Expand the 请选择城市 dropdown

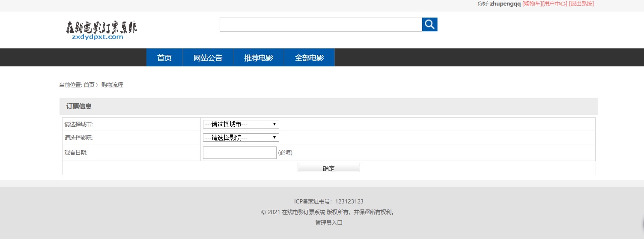coord(241,124)
